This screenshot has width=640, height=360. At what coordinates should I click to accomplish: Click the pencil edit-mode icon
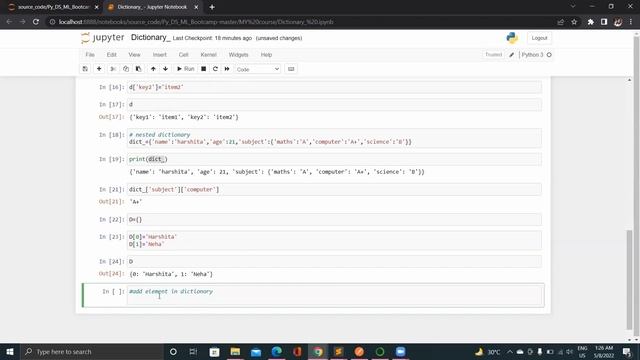pyautogui.click(x=511, y=55)
